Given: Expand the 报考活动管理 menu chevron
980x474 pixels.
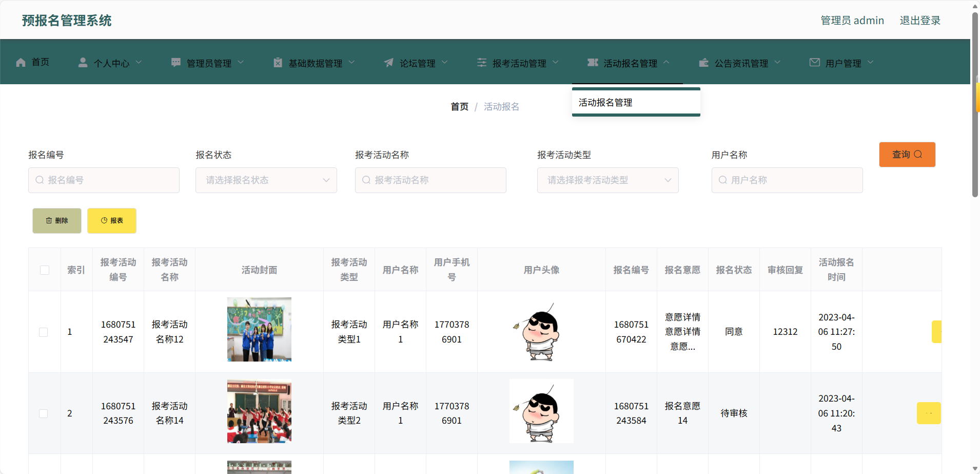Looking at the screenshot, I should [556, 62].
